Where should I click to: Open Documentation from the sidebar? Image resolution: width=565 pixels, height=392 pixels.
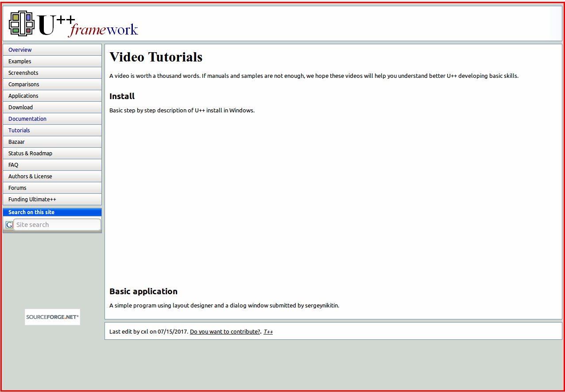27,119
